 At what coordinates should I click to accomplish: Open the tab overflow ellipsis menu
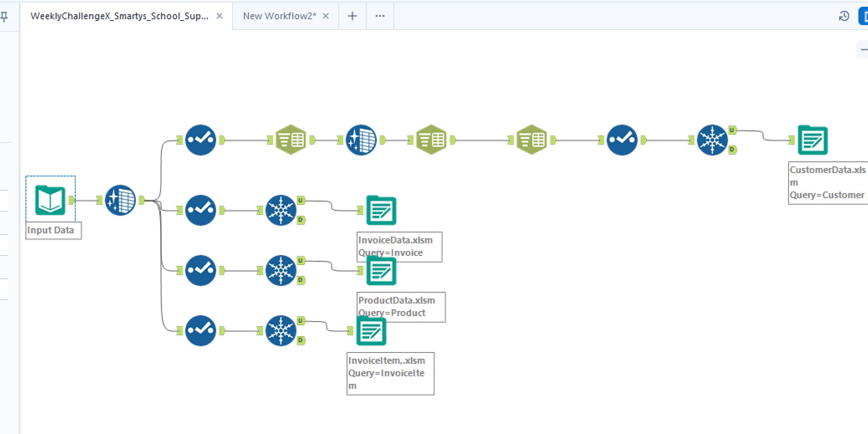380,16
